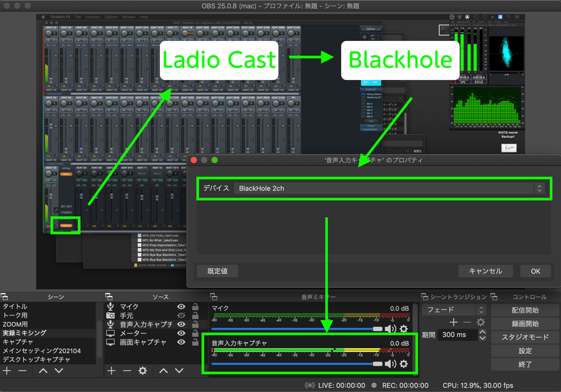
Task: Open source properties gear icon
Action: pos(143,371)
